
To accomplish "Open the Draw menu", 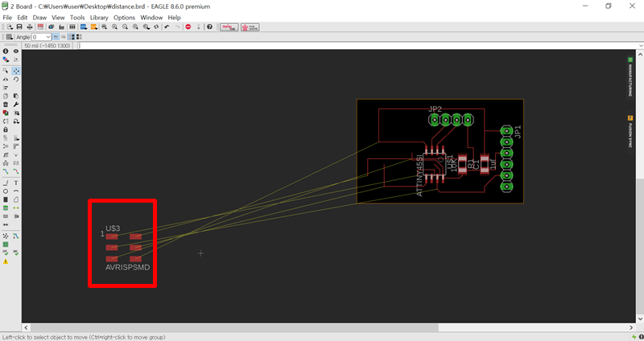I will pos(39,18).
